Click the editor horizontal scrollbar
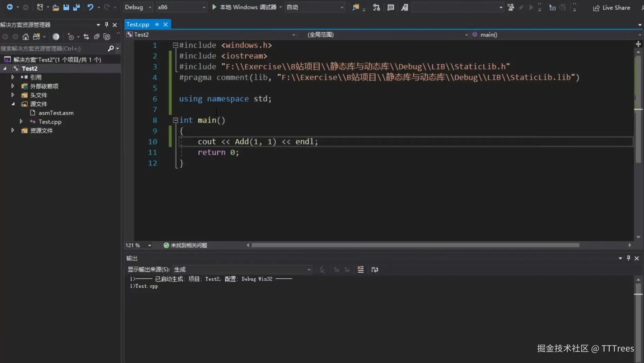This screenshot has width=644, height=363. 415,245
